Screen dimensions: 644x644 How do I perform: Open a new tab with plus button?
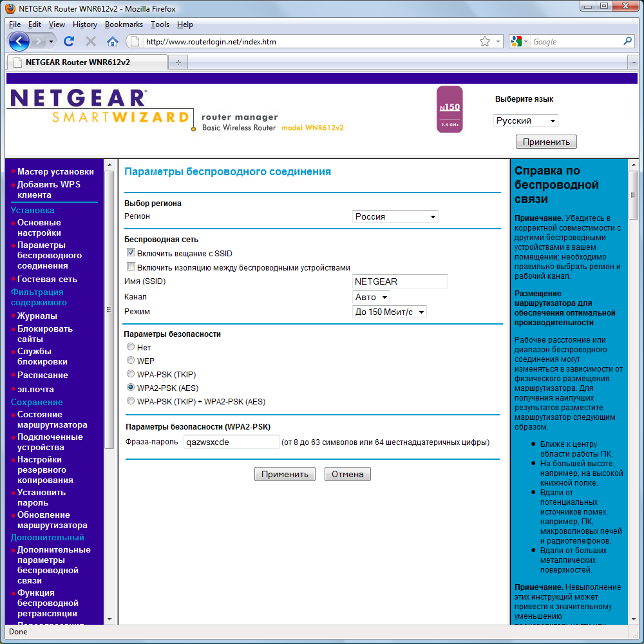pos(178,62)
